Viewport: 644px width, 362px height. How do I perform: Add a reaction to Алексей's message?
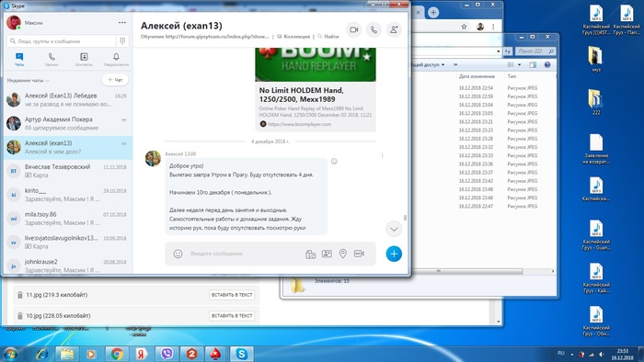(x=334, y=162)
